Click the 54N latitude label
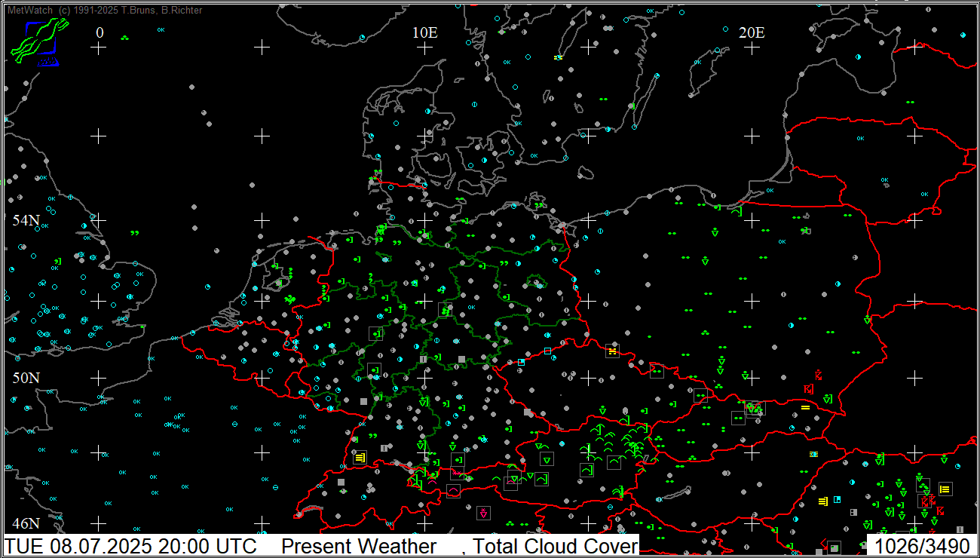 (26, 220)
